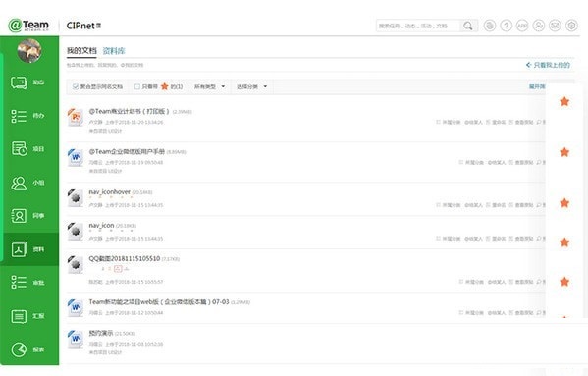The height and width of the screenshot is (376, 588).
Task: Click the @给某人 action in @Team商业计划书 row
Action: (x=473, y=122)
